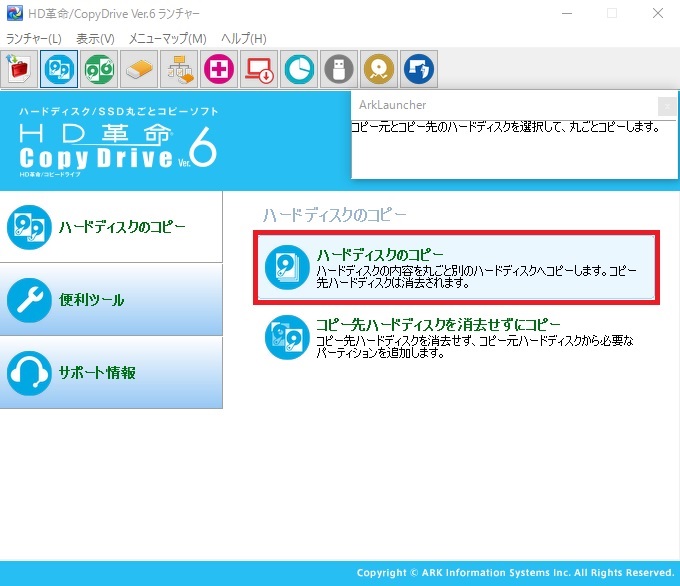Minimize the HD革命/CopyDrive launcher window
This screenshot has height=586, width=680.
click(x=567, y=13)
